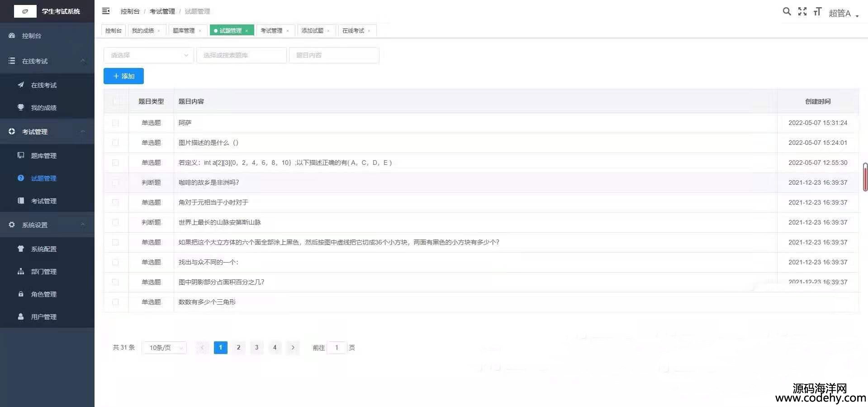Open the 10条/页 page size dropdown
The height and width of the screenshot is (407, 868).
pos(164,348)
